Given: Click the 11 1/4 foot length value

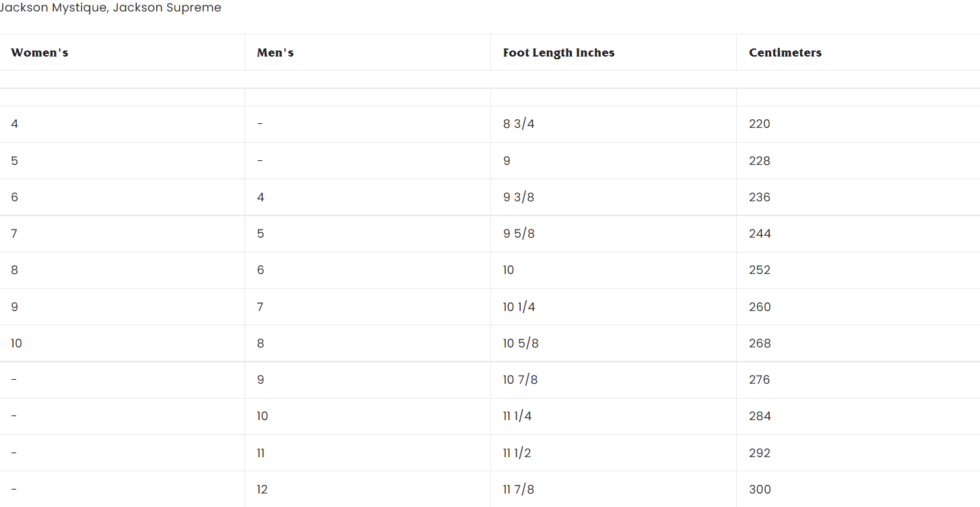Looking at the screenshot, I should tap(517, 416).
